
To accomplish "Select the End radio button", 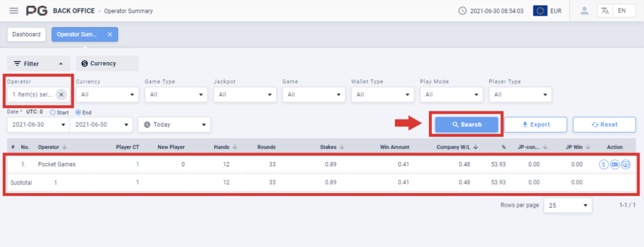I will coord(78,113).
